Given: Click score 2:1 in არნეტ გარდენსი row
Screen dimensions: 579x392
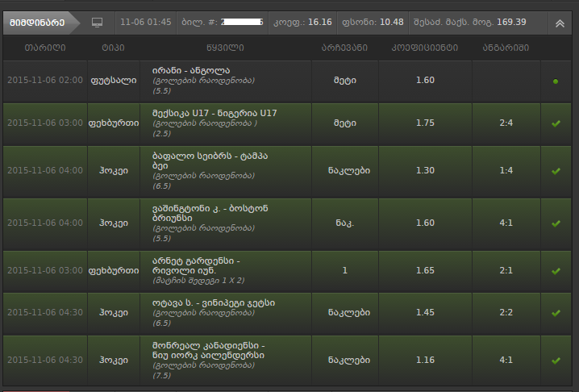Looking at the screenshot, I should click(x=506, y=271).
